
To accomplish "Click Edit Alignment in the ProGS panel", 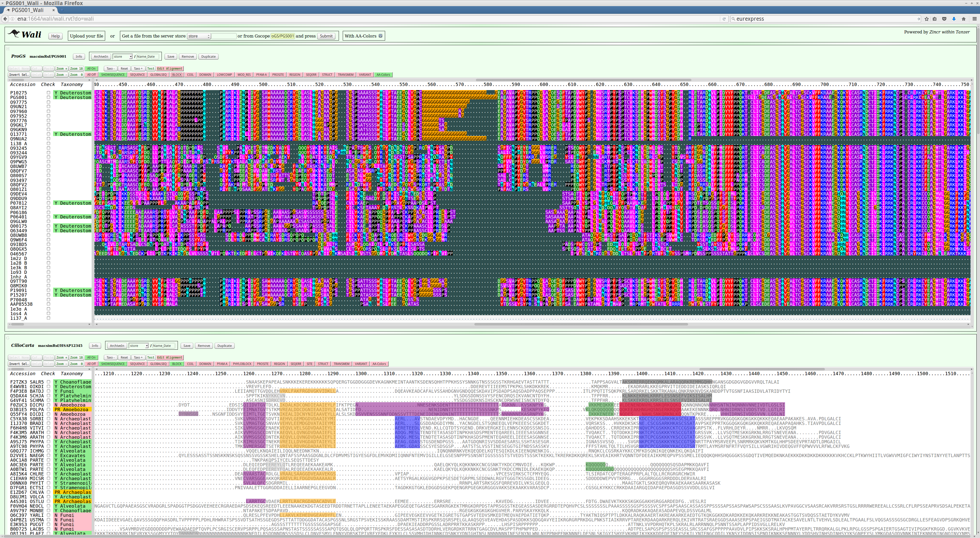I will coord(169,68).
